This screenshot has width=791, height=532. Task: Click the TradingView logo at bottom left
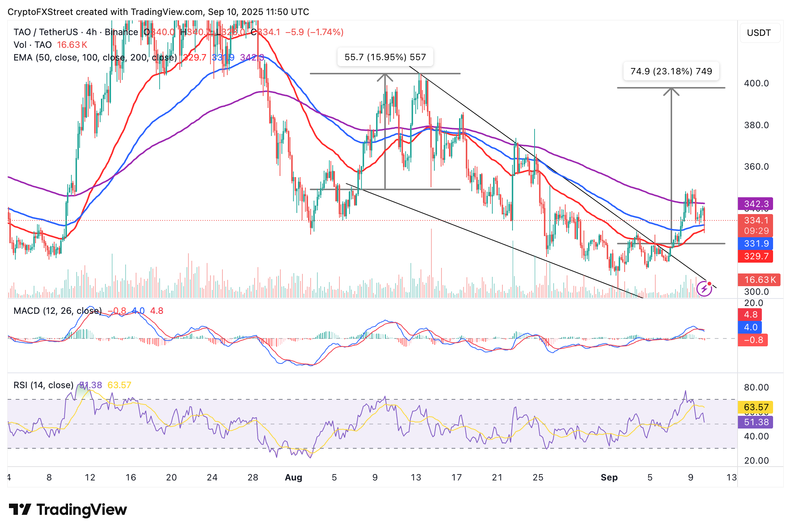click(68, 510)
